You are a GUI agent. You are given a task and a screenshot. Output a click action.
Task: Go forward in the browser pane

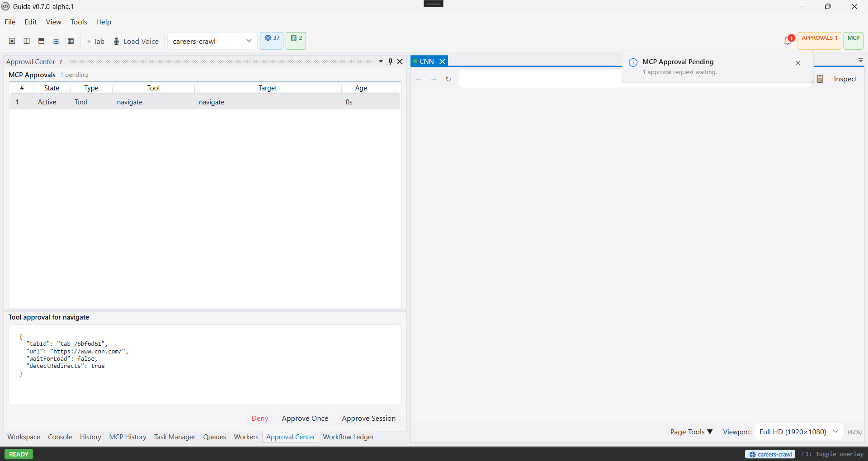pyautogui.click(x=434, y=79)
